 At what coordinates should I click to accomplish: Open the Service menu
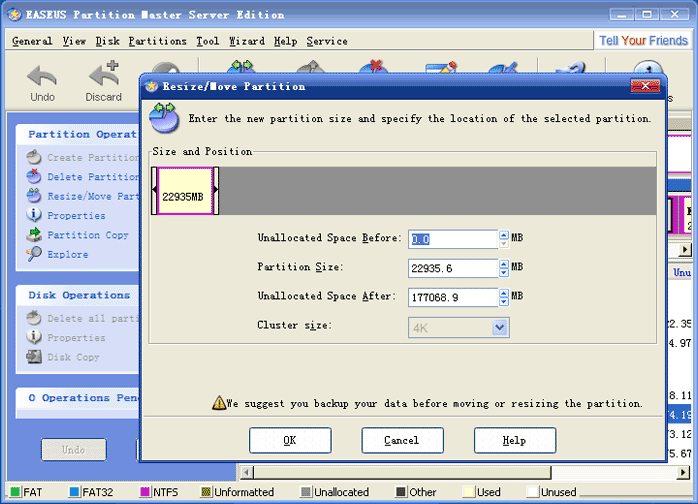pyautogui.click(x=327, y=41)
